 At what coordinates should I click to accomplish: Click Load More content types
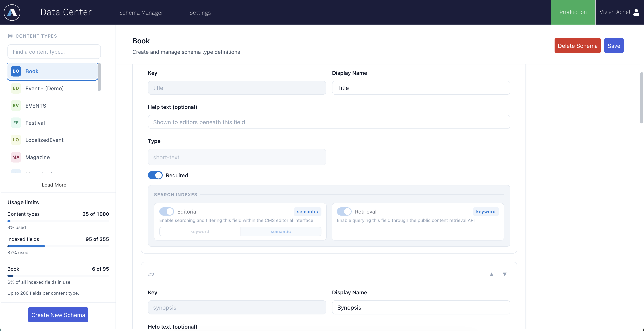[x=54, y=185]
